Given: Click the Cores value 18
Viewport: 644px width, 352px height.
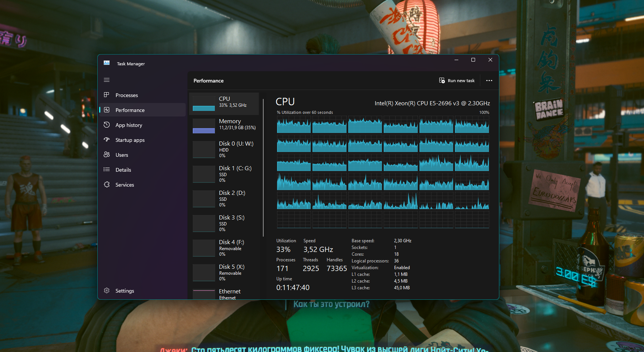Looking at the screenshot, I should [x=396, y=254].
